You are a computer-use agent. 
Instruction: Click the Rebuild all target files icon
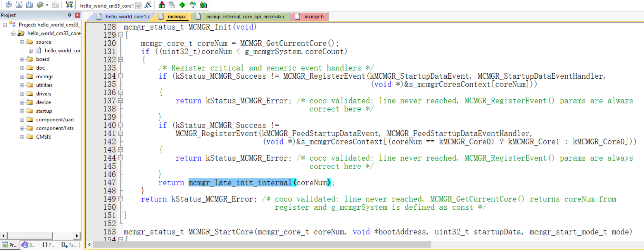[x=29, y=5]
